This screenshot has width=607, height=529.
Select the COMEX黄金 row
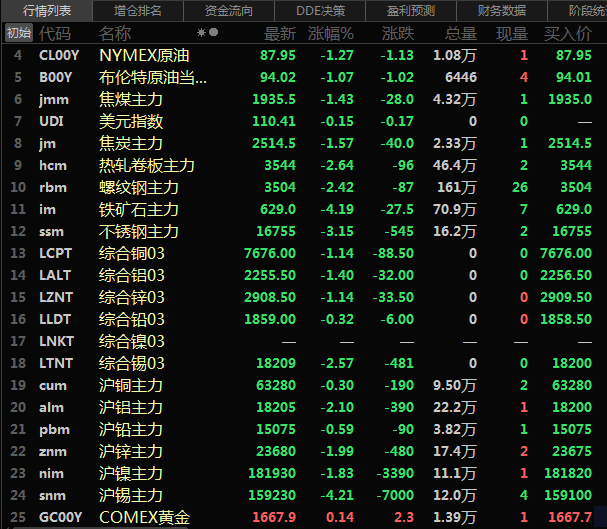145,517
